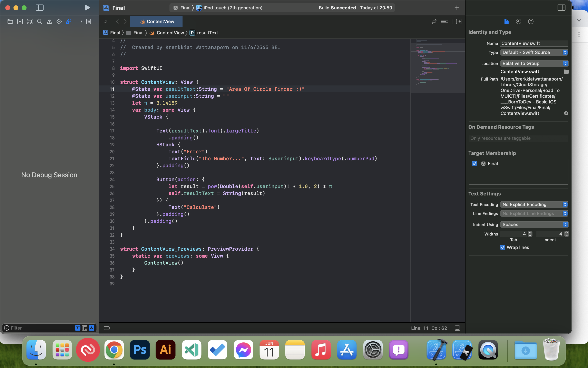588x368 pixels.
Task: Open the Find navigator magnifier icon
Action: [x=39, y=21]
